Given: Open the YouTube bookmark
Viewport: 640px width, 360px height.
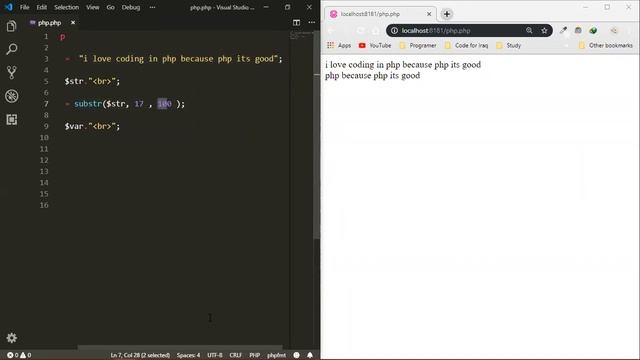Looking at the screenshot, I should [375, 45].
